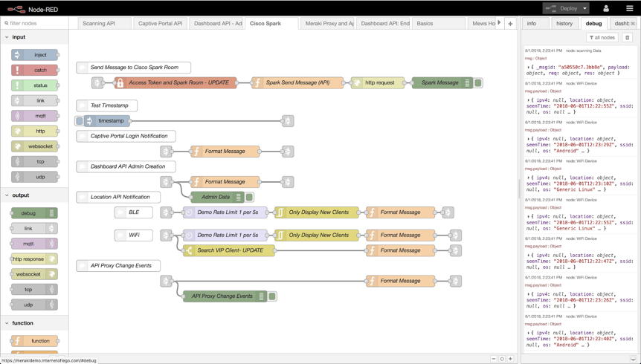Select the http response node in palette
The image size is (641, 364).
point(34,259)
